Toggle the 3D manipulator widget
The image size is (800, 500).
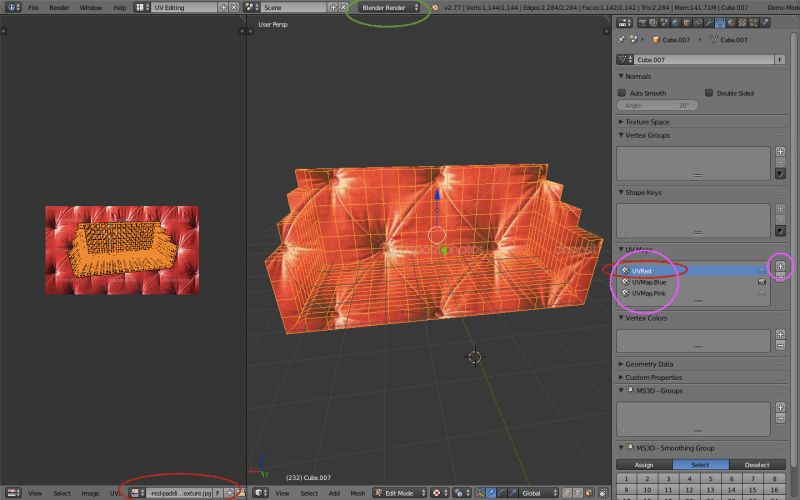[480, 493]
